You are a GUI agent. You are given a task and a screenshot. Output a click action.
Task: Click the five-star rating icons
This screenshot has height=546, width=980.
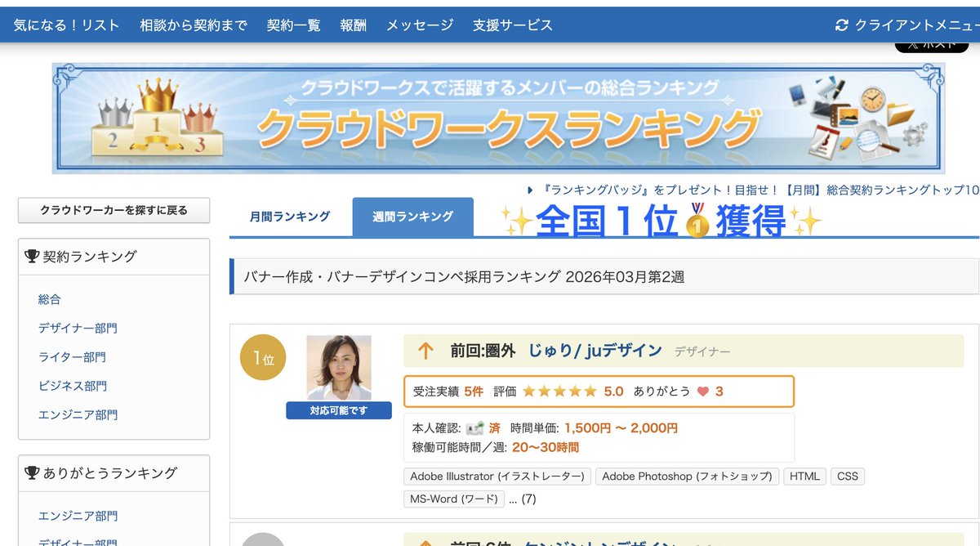(559, 392)
